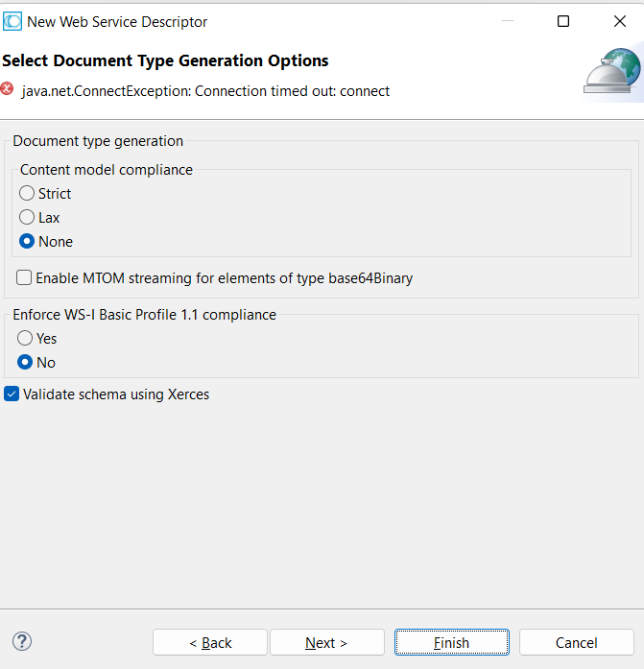Screen dimensions: 644x669
Task: Open help with the question mark icon
Action: pyautogui.click(x=22, y=641)
